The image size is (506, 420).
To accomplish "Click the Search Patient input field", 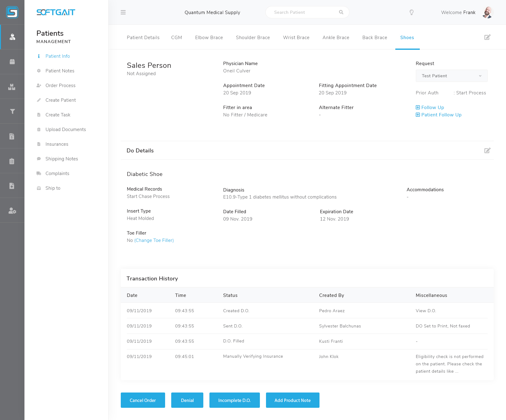I will click(x=304, y=13).
